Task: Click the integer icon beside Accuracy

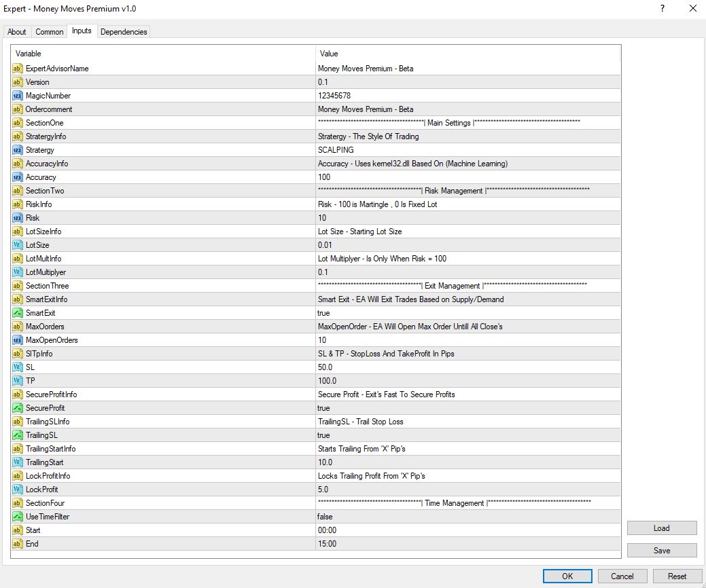Action: click(x=17, y=177)
